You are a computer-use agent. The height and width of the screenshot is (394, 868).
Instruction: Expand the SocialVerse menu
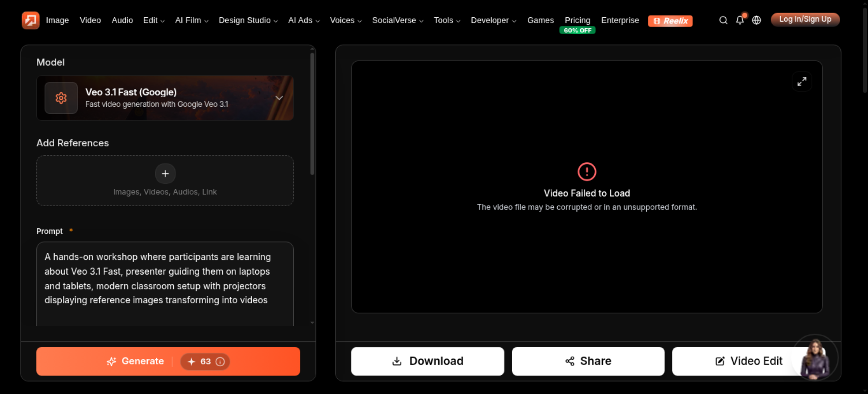(398, 20)
